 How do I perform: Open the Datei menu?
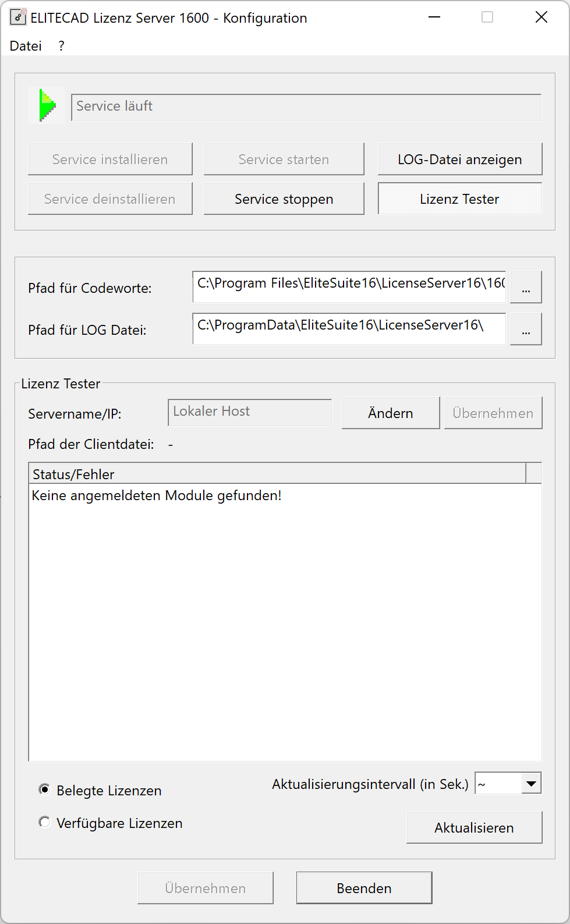26,46
